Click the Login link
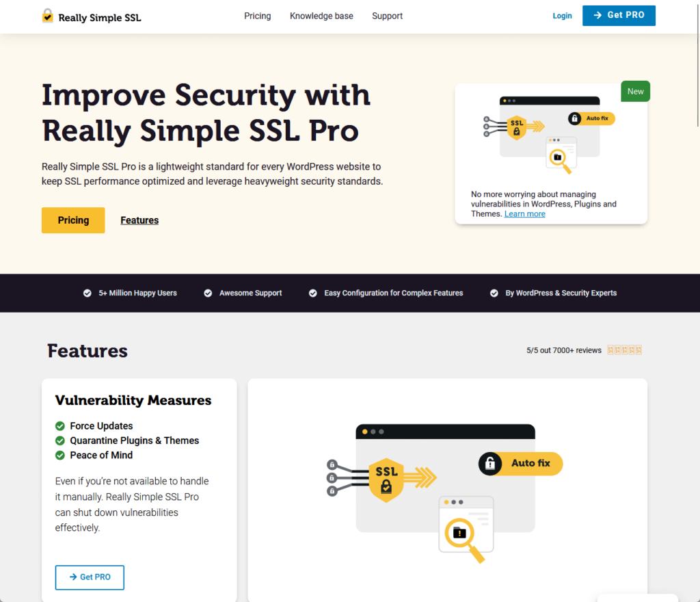Viewport: 700px width, 602px height. pyautogui.click(x=562, y=16)
